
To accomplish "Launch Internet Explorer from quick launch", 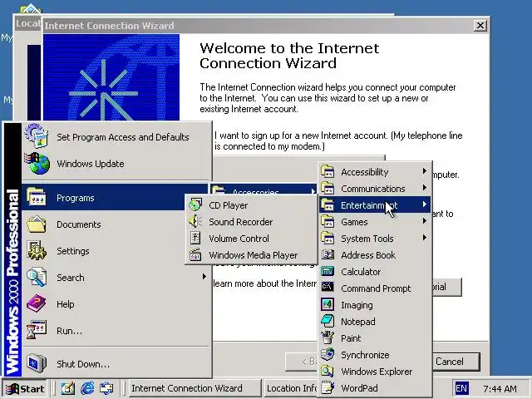I will click(x=87, y=388).
